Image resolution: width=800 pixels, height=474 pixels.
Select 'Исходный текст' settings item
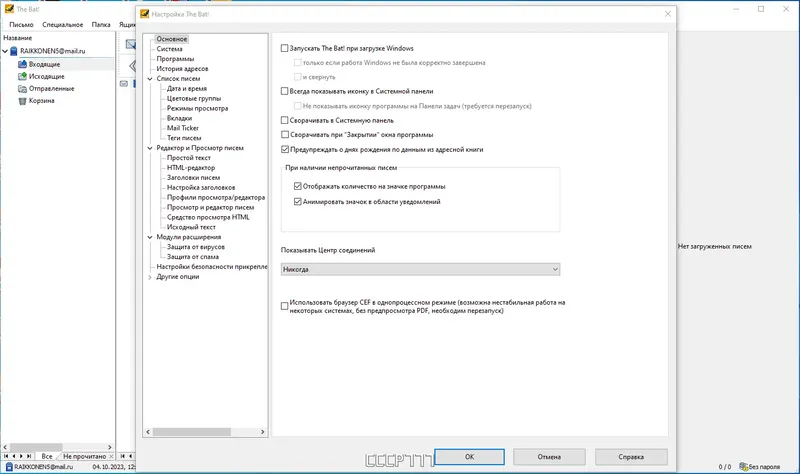pos(191,227)
